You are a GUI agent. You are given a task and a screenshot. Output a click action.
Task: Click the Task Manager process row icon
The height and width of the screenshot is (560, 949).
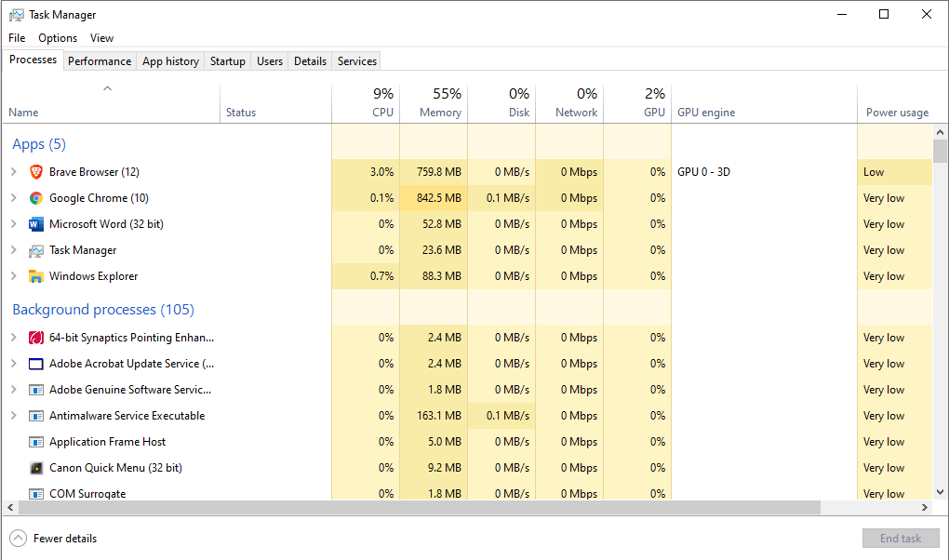[x=36, y=250]
